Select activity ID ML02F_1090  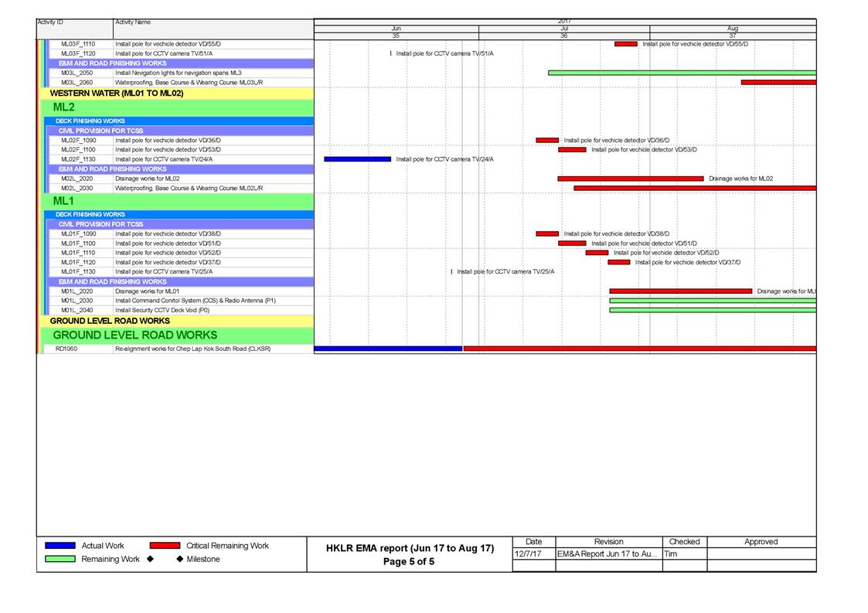coord(79,140)
